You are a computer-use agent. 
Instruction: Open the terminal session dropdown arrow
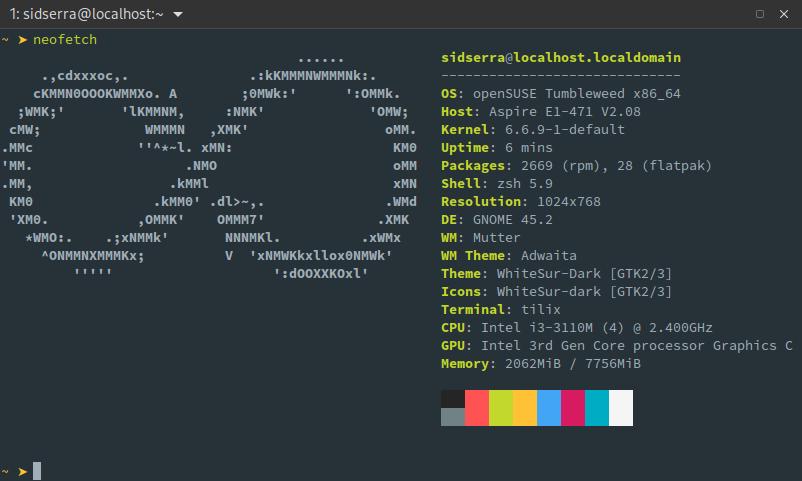(x=178, y=15)
